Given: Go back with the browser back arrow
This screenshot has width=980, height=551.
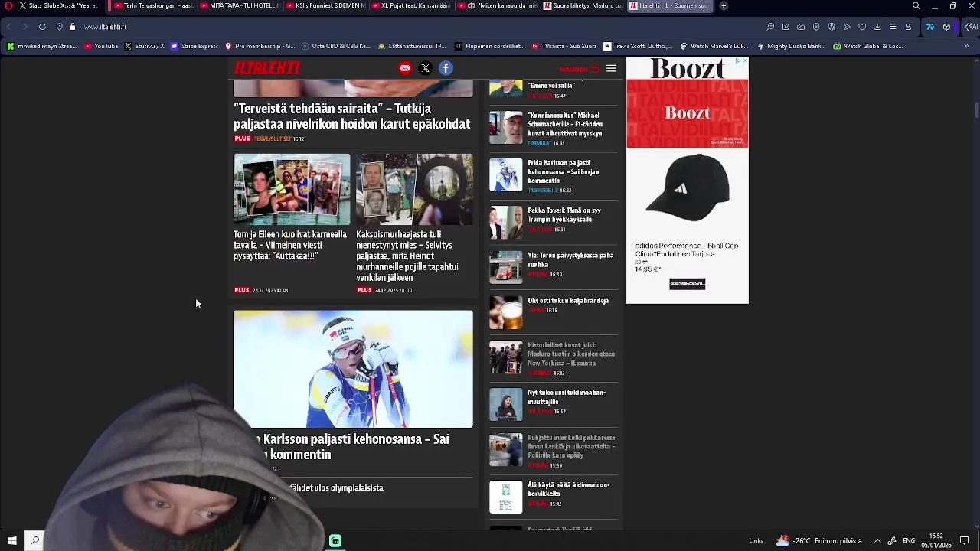Looking at the screenshot, I should coord(9,27).
